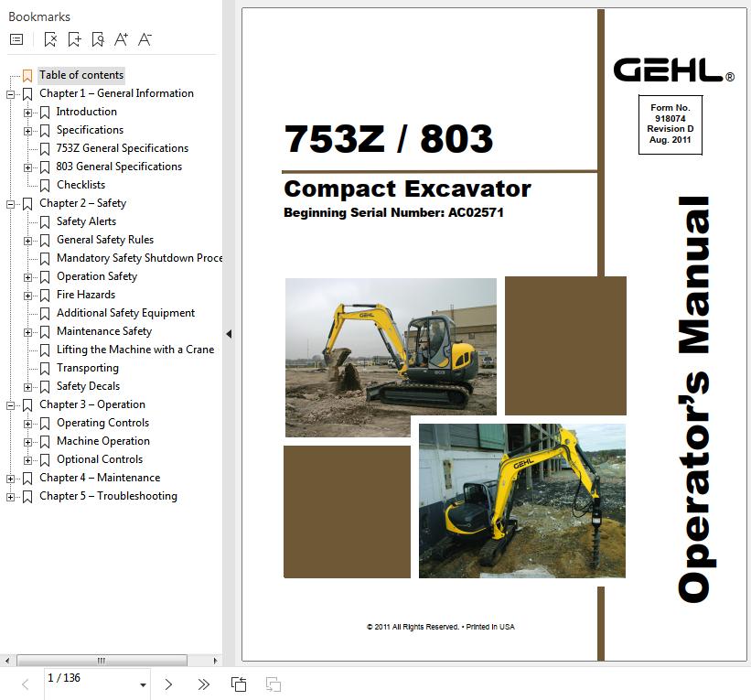Click the GEHL logo on the cover page

(x=673, y=70)
